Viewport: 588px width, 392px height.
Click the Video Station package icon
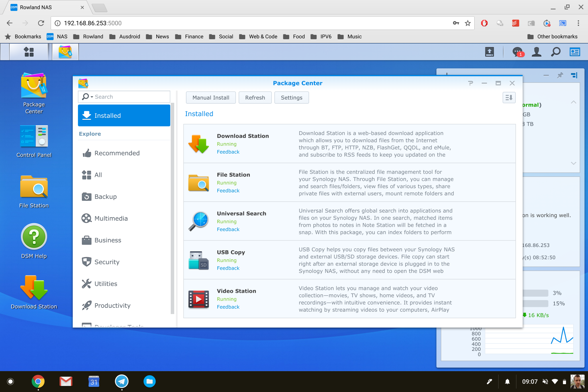[198, 299]
